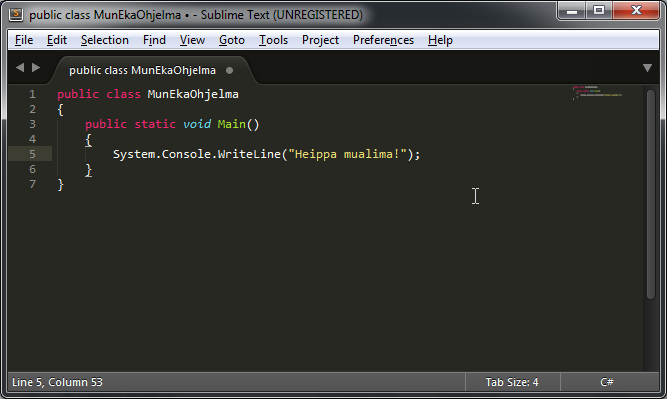Open the tab list dropdown arrow
Viewport: 667px width, 399px height.
(x=647, y=68)
